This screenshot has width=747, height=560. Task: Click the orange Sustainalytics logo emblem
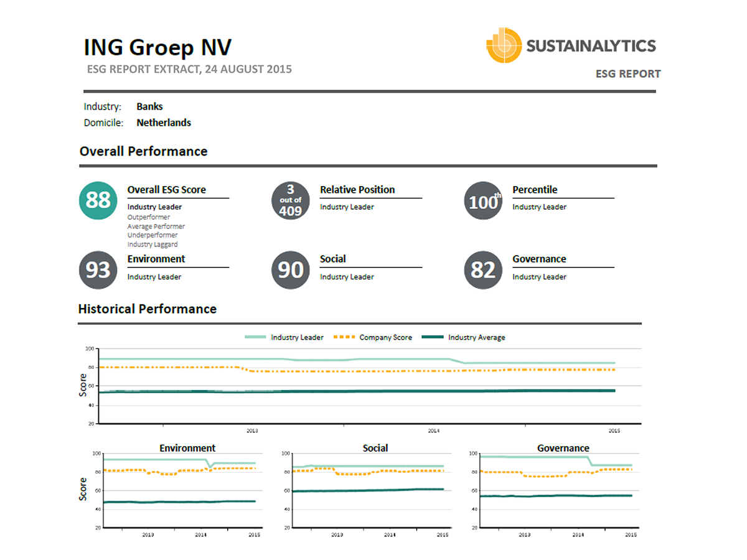(504, 45)
